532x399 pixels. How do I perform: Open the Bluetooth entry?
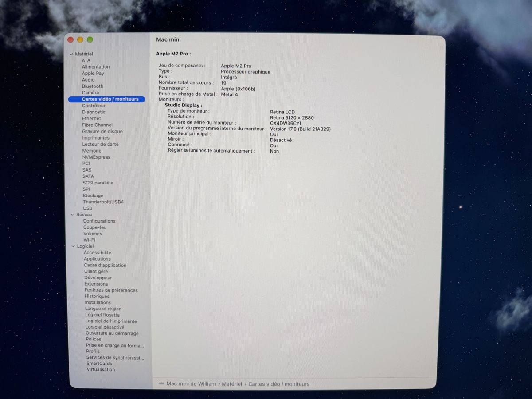pyautogui.click(x=93, y=86)
